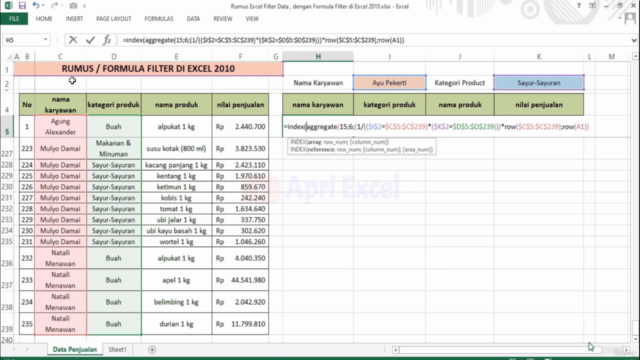Click the title cell RUMUS / FORMULA FILTER

click(148, 69)
